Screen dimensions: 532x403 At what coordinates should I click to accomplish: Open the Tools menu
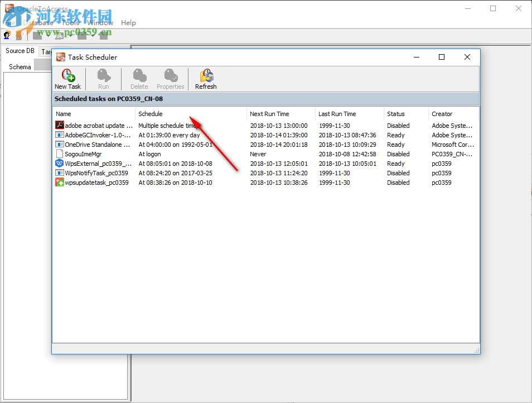[70, 22]
